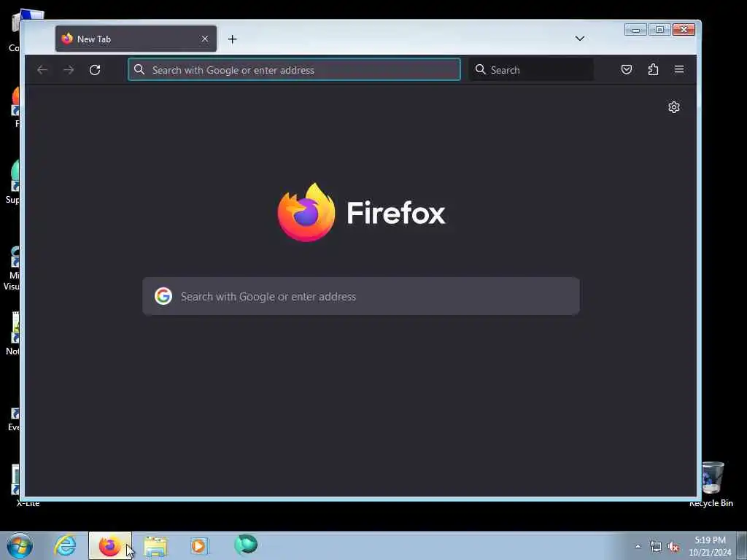
Task: Open Windows Media Player from the taskbar
Action: pos(200,546)
